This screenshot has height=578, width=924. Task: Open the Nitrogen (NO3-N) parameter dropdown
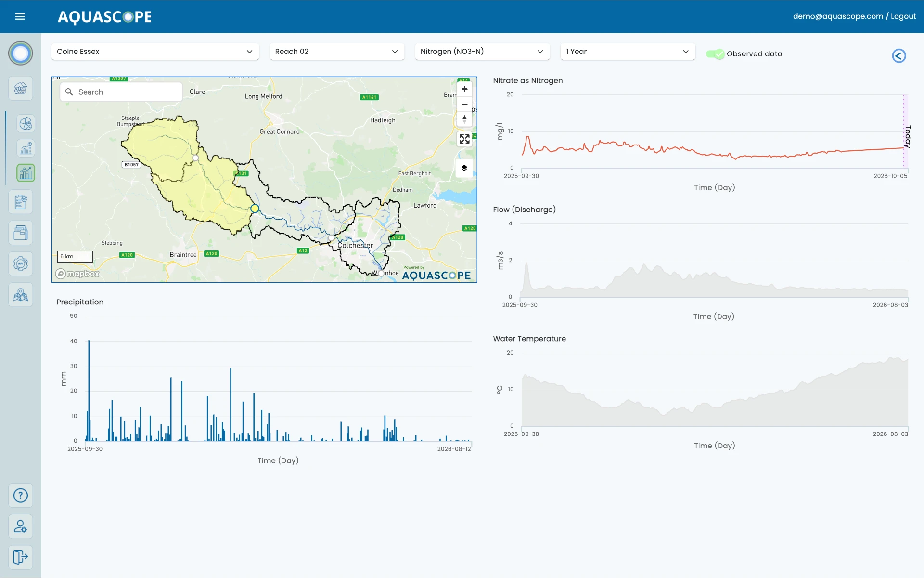pyautogui.click(x=482, y=52)
